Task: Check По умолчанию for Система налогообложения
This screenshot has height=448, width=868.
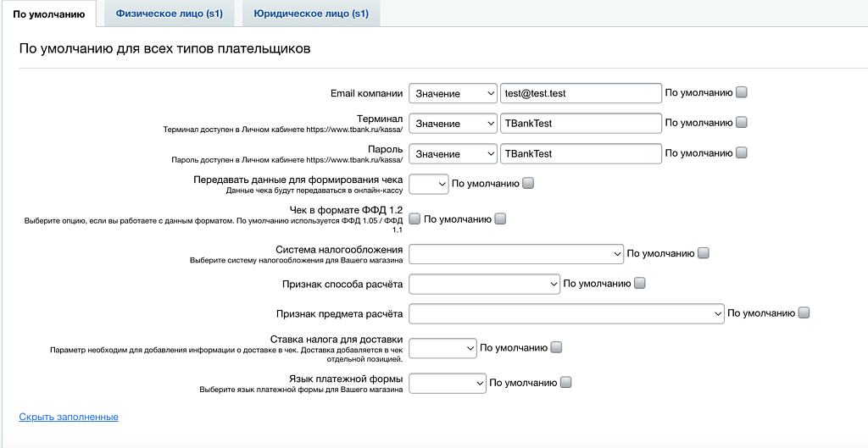Action: tap(704, 253)
